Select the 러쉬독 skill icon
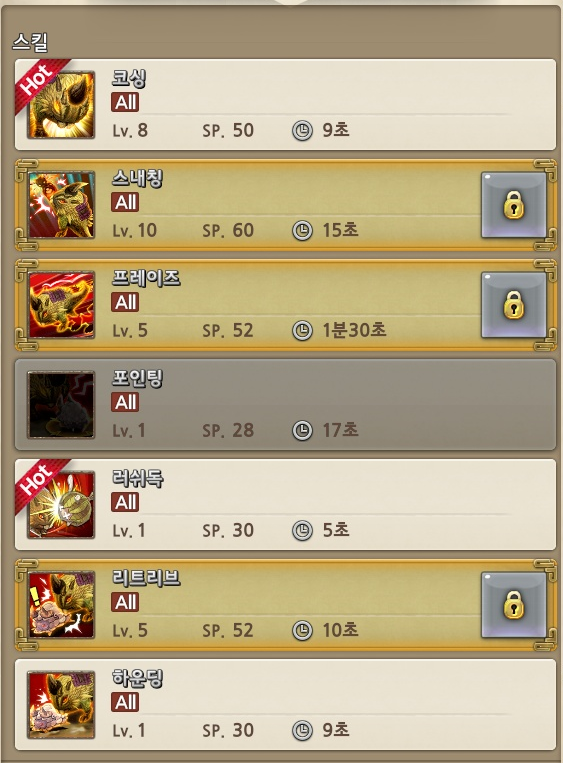The height and width of the screenshot is (763, 563). pos(61,505)
